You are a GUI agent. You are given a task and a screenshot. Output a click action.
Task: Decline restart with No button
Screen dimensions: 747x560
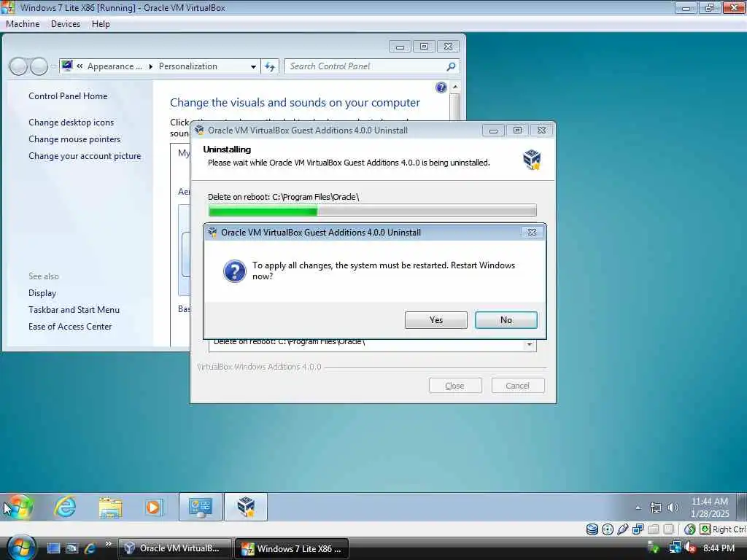coord(506,320)
